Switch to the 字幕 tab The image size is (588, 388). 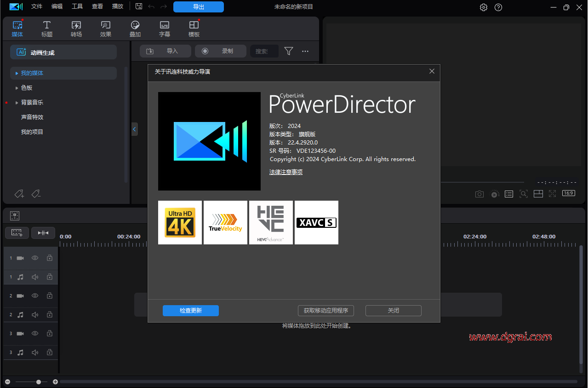165,29
